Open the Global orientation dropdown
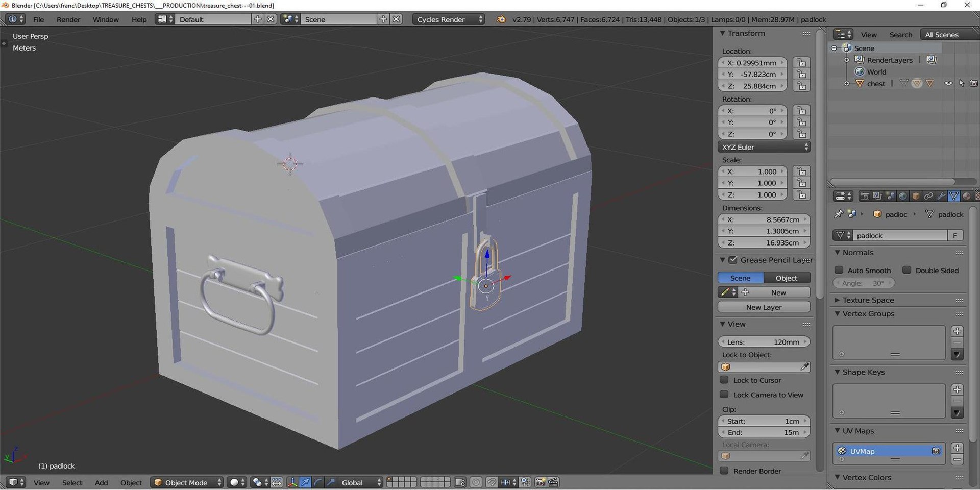The height and width of the screenshot is (490, 980). 360,482
